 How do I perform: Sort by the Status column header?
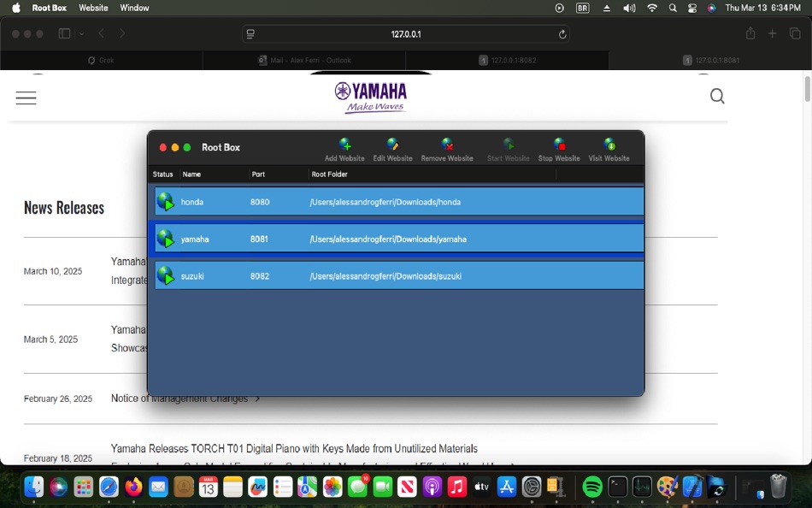(162, 174)
